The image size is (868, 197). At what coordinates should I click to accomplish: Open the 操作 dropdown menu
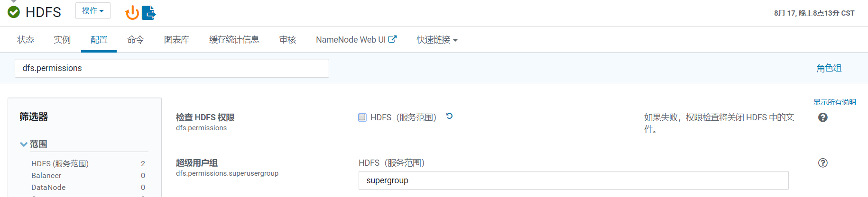tap(93, 11)
